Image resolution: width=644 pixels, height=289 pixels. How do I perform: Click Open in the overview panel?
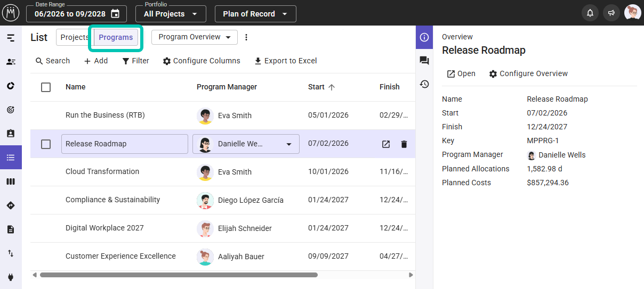(x=461, y=73)
